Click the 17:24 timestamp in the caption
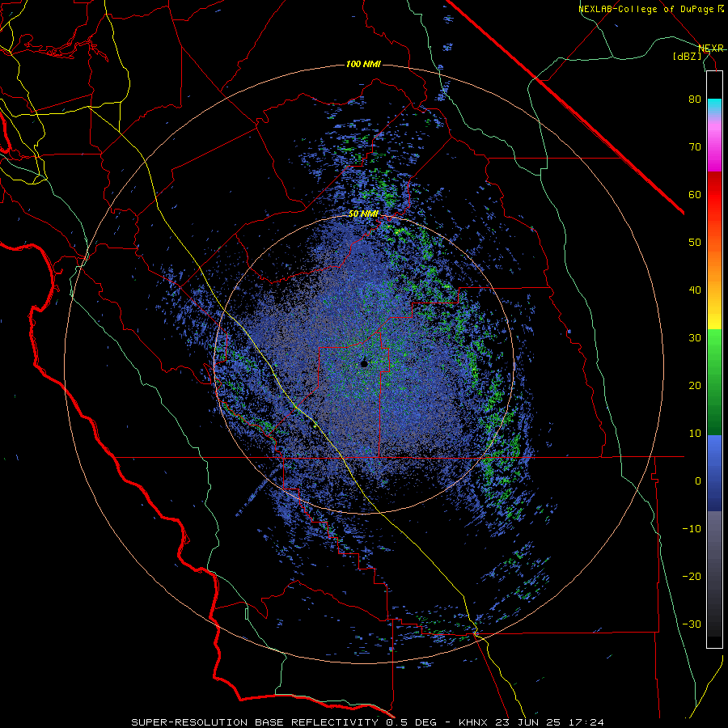Screen dimensions: 728x728 (585, 722)
